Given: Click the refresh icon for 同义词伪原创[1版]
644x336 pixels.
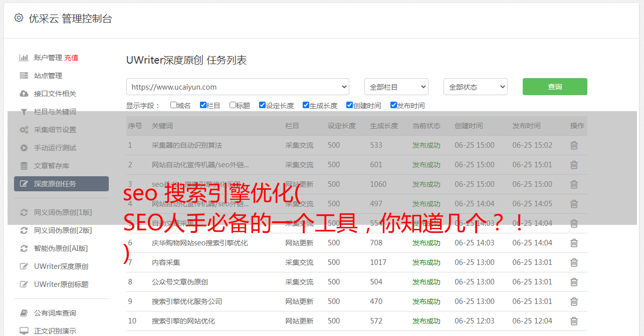Looking at the screenshot, I should pos(24,212).
